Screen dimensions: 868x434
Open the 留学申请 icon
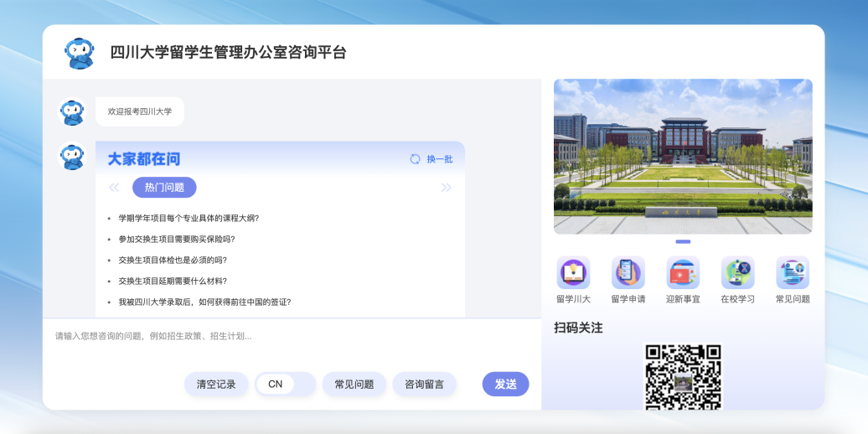pyautogui.click(x=628, y=273)
